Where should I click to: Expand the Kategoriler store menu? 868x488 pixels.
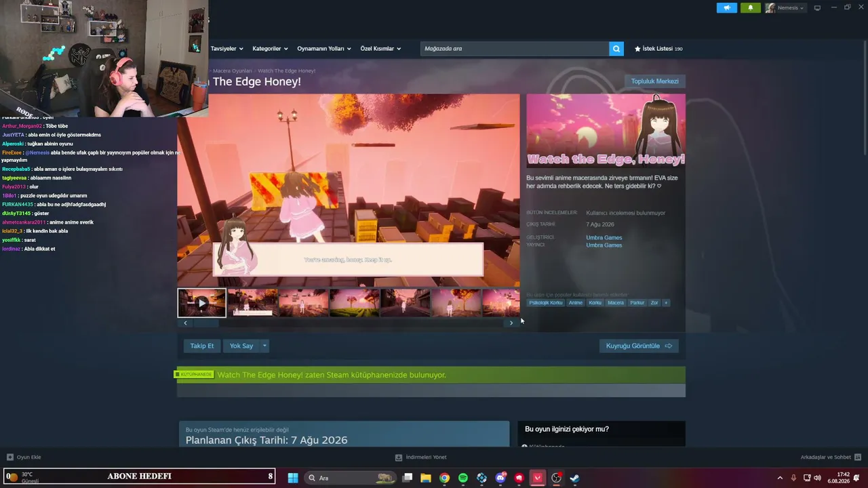270,49
